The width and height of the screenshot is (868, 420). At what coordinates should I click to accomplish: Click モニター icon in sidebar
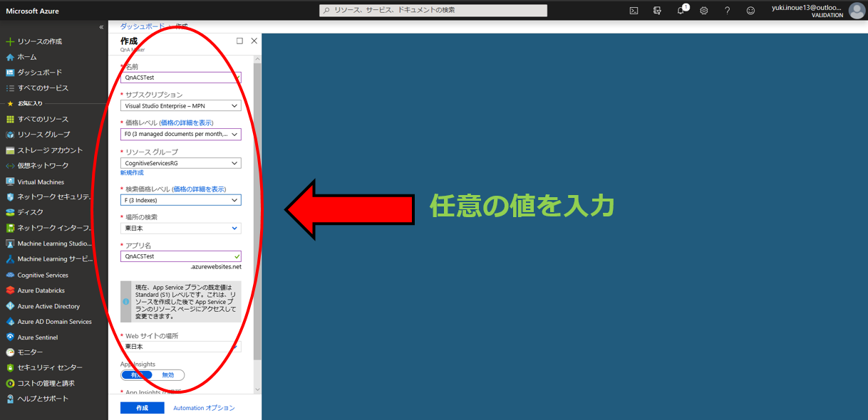point(10,352)
